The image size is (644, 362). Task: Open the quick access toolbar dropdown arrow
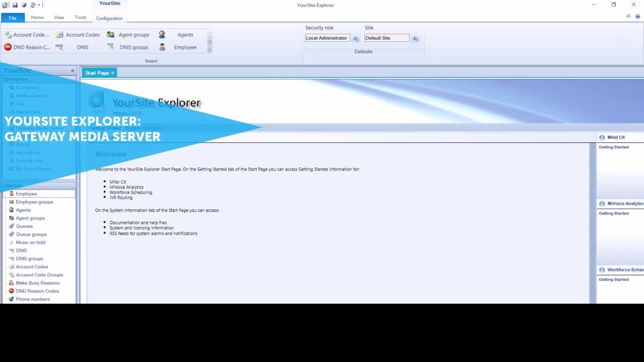click(39, 5)
